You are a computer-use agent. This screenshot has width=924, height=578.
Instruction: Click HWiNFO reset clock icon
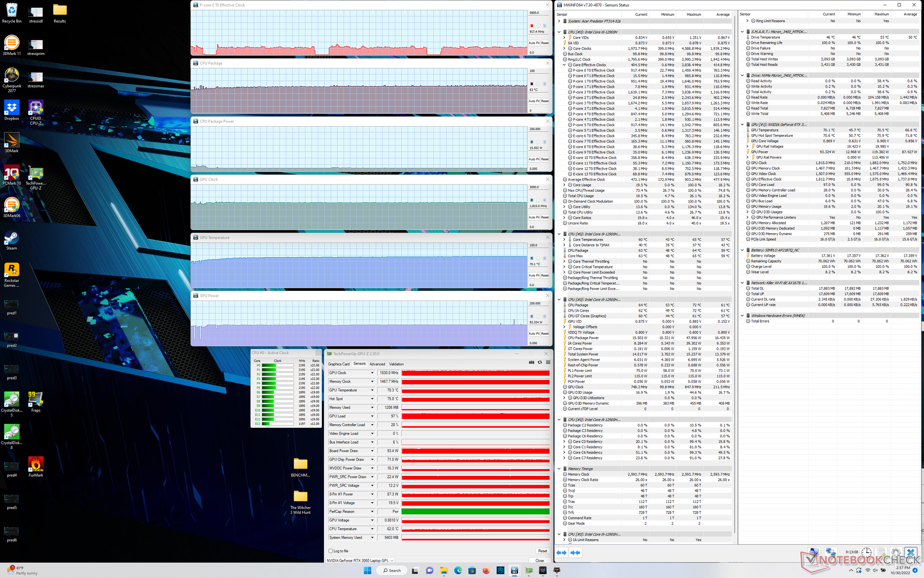click(866, 552)
